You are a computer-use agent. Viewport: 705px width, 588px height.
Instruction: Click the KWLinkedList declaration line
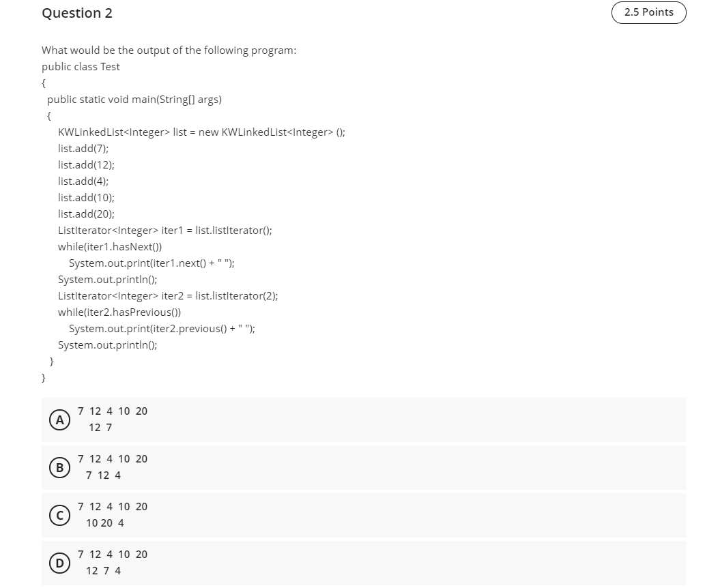(x=201, y=132)
